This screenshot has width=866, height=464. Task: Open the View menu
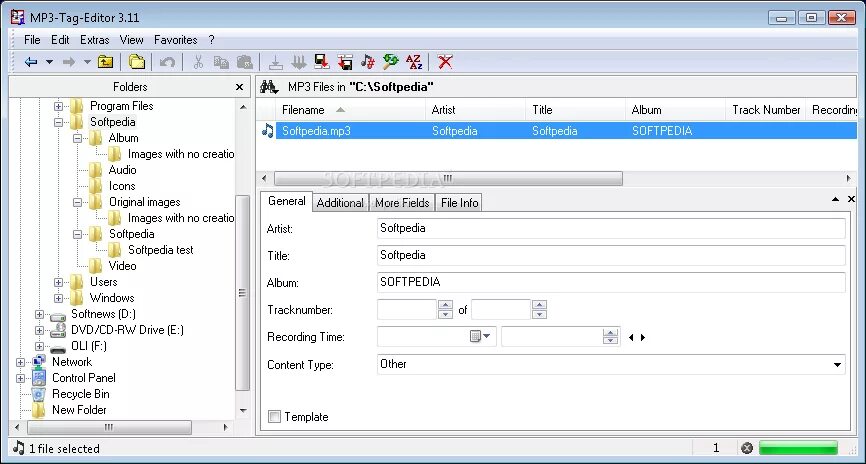(131, 40)
